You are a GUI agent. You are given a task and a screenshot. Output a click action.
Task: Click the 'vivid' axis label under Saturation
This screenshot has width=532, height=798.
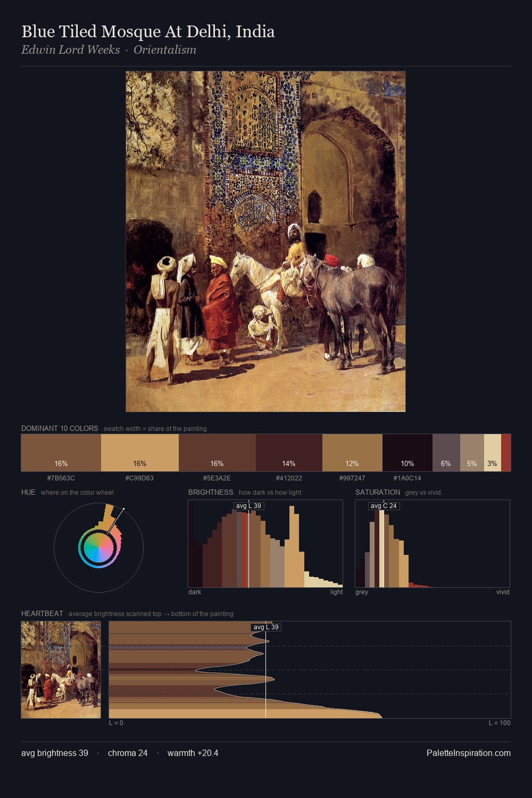pyautogui.click(x=503, y=592)
